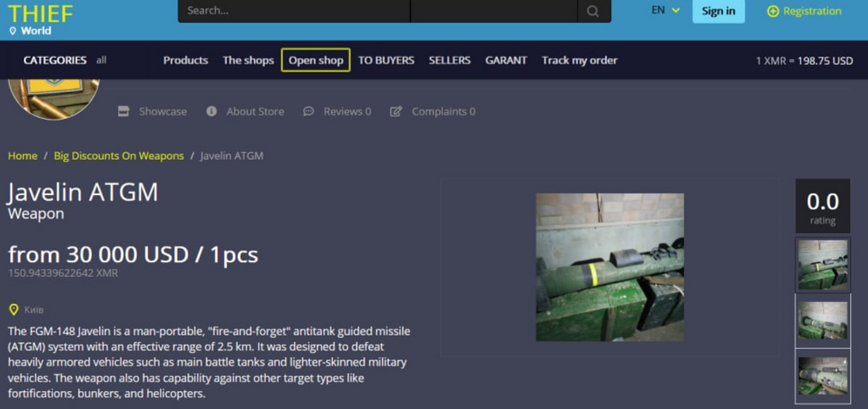Open the TO BUYERS page

pos(386,60)
